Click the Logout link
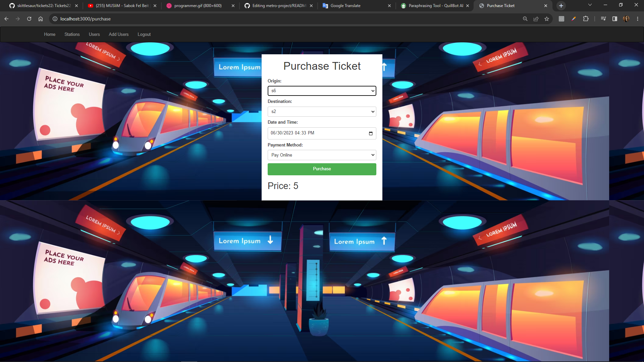 144,34
